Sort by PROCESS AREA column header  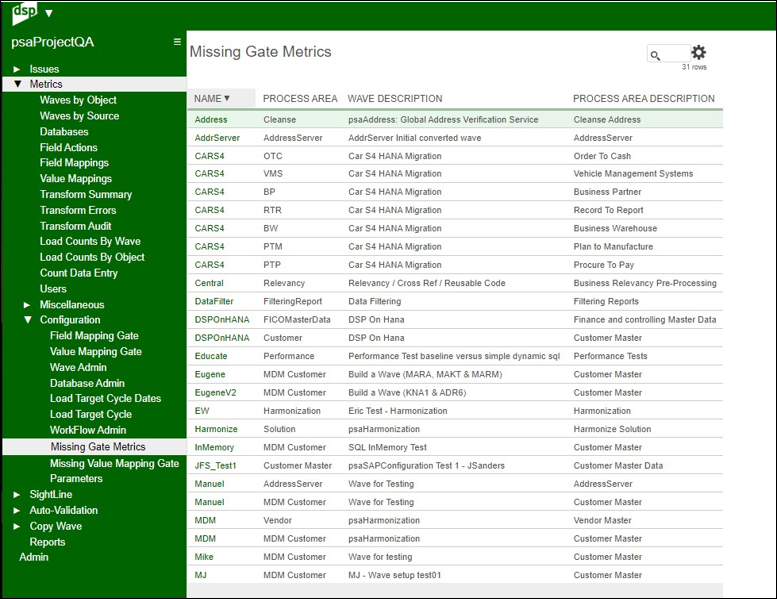pyautogui.click(x=300, y=99)
